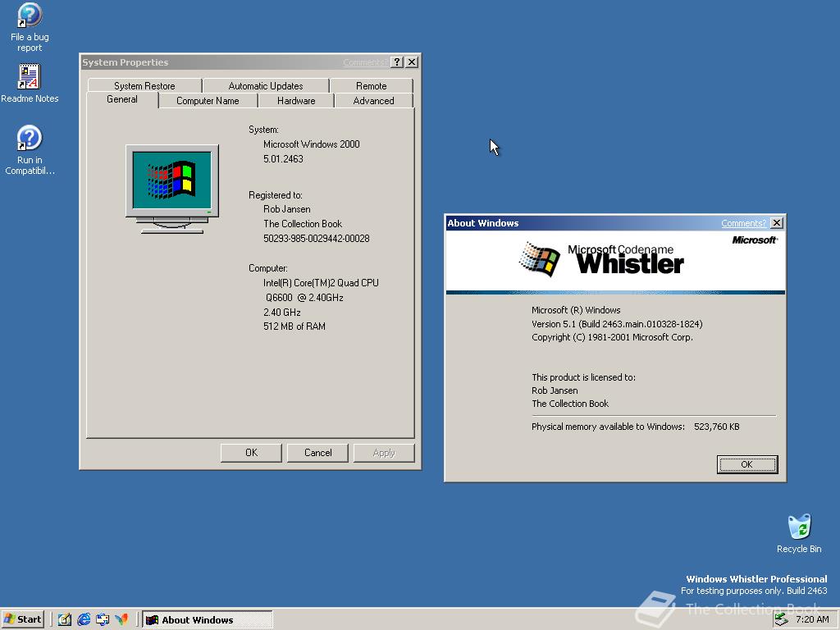Click Comments link in About Windows title bar
The width and height of the screenshot is (840, 630).
click(x=743, y=223)
